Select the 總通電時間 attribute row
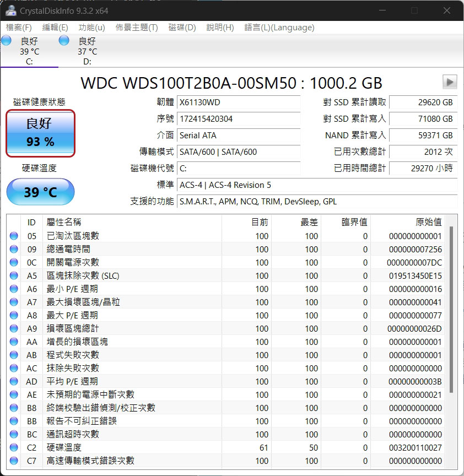 [x=225, y=249]
